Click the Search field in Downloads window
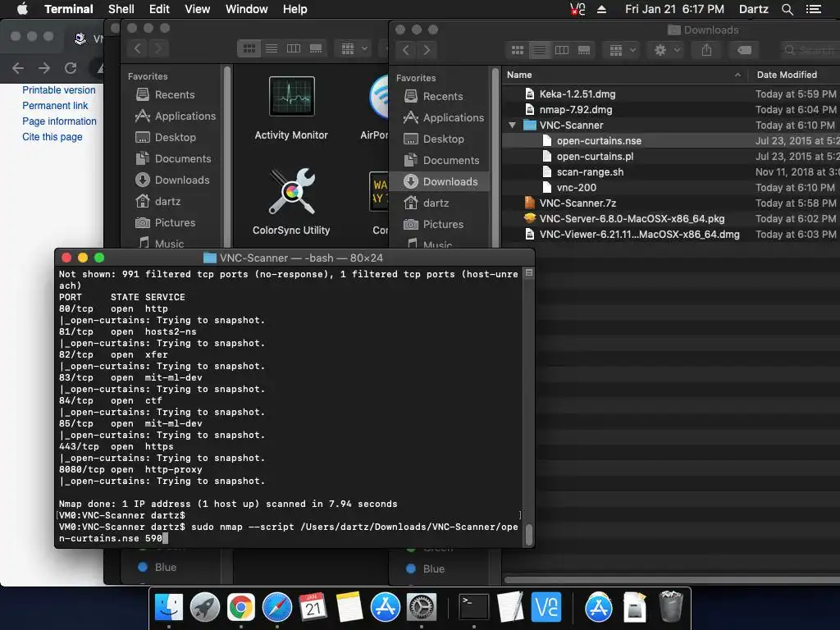The image size is (840, 630). (x=810, y=50)
